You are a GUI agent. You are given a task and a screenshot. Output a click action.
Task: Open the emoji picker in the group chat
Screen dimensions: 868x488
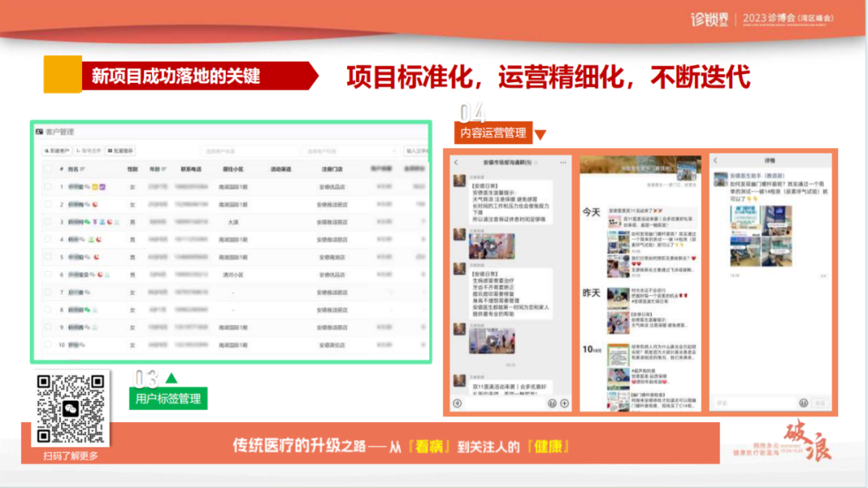552,404
